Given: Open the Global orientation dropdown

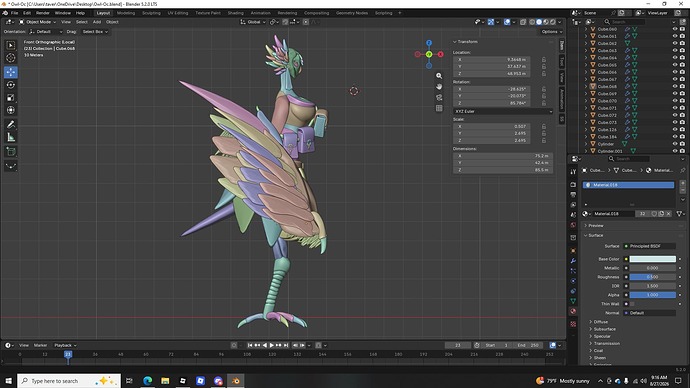Looking at the screenshot, I should [253, 22].
